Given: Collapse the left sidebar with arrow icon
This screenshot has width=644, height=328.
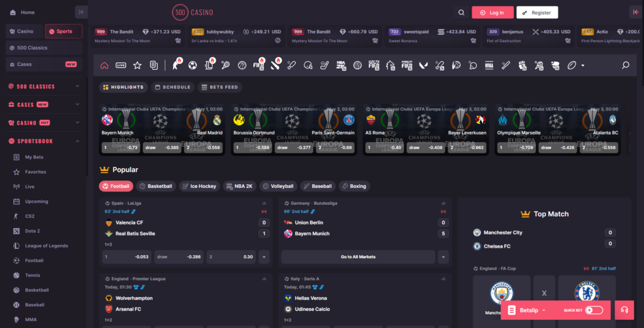Looking at the screenshot, I should [81, 13].
